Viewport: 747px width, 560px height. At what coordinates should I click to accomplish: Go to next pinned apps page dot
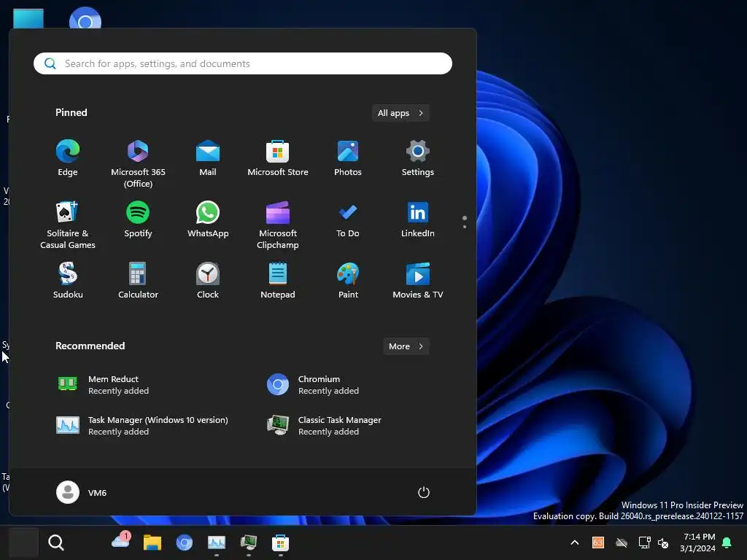tap(465, 227)
